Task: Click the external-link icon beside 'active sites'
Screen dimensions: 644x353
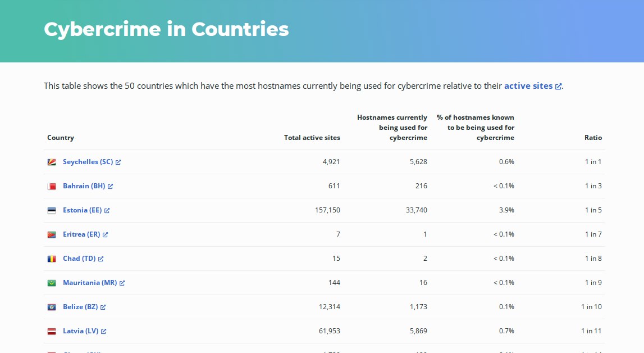Action: pos(558,87)
